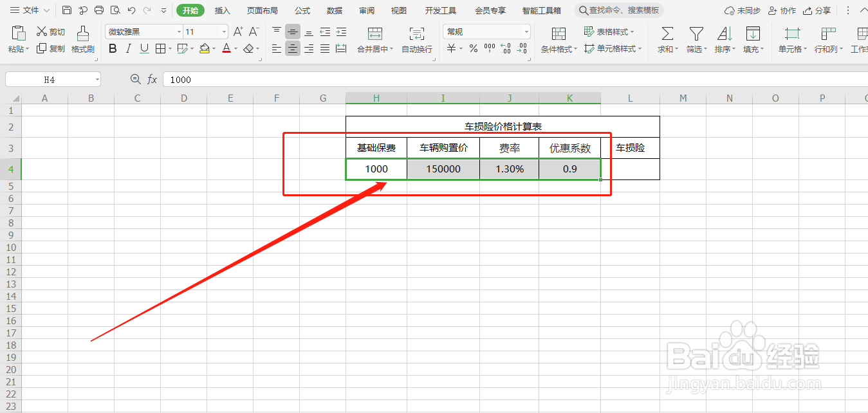Click the increase decimal places icon
The image size is (868, 413).
508,48
